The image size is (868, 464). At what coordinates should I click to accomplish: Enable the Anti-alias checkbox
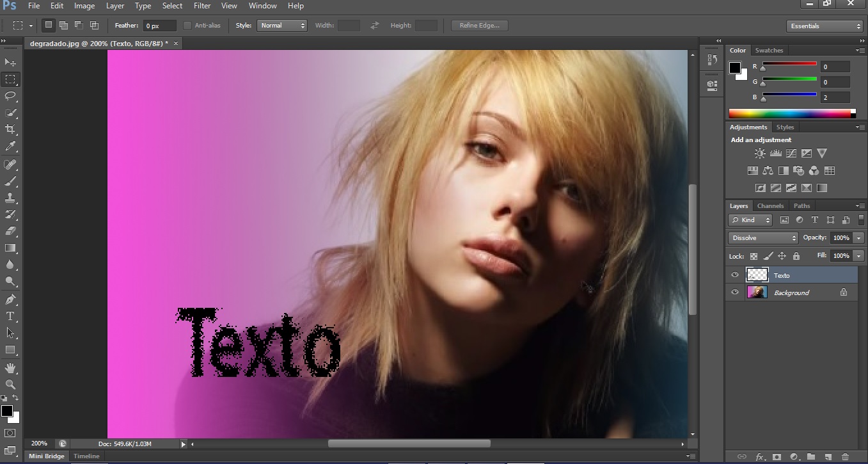(187, 26)
